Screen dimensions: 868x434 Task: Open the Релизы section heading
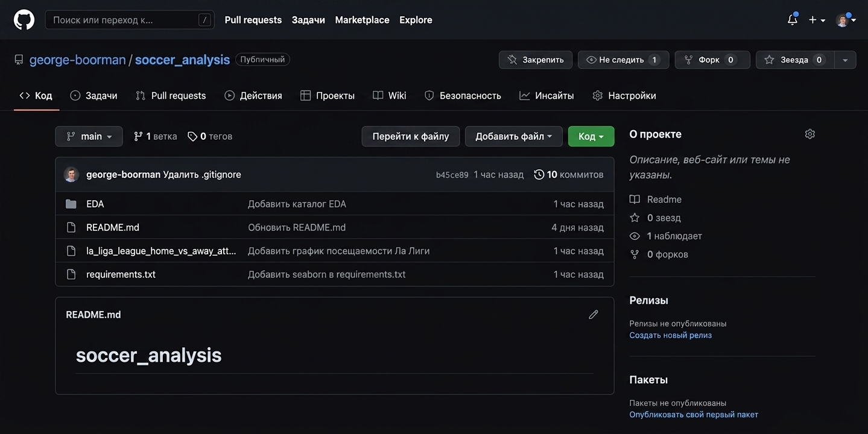648,300
